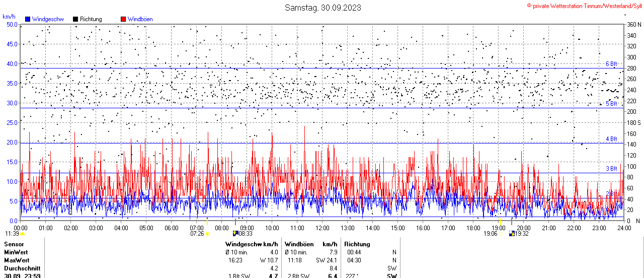Click the sunrise marker icon beside 07:26
Screen dimensions: 644x278
[207, 234]
